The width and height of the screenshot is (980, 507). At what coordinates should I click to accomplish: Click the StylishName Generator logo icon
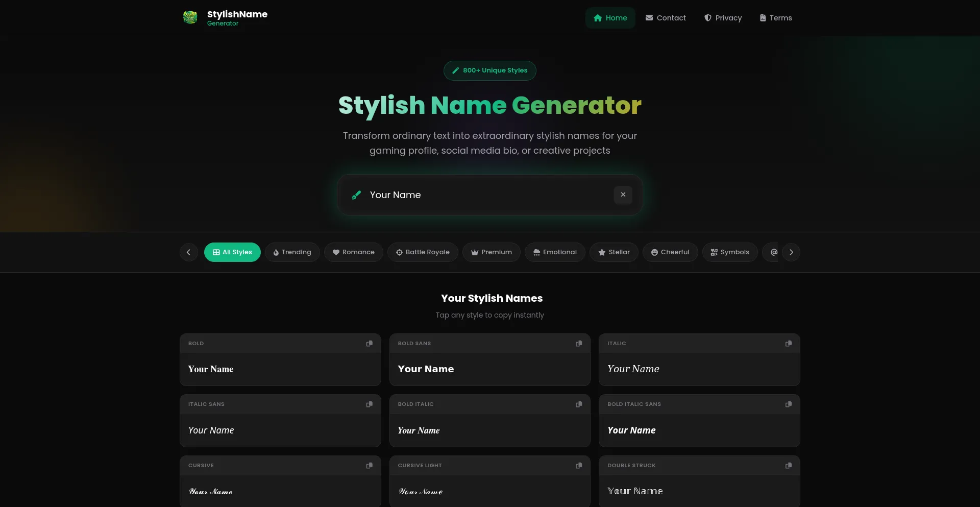190,17
